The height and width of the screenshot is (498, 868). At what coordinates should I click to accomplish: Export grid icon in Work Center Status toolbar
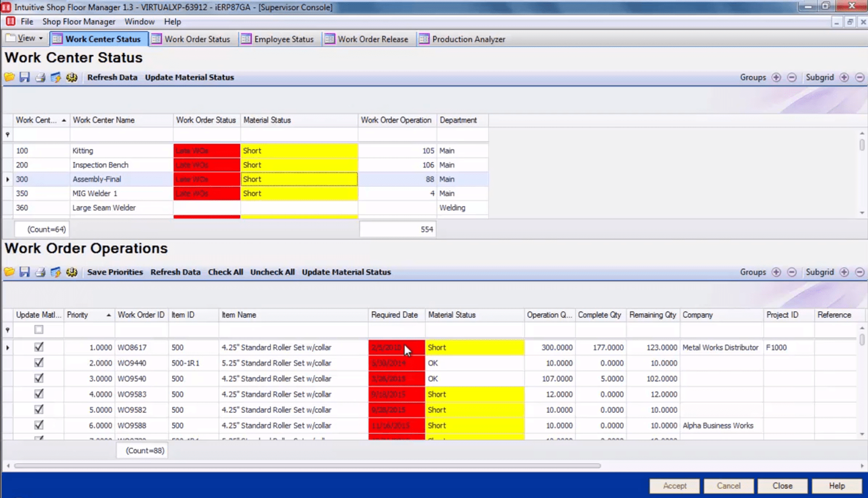(x=56, y=77)
